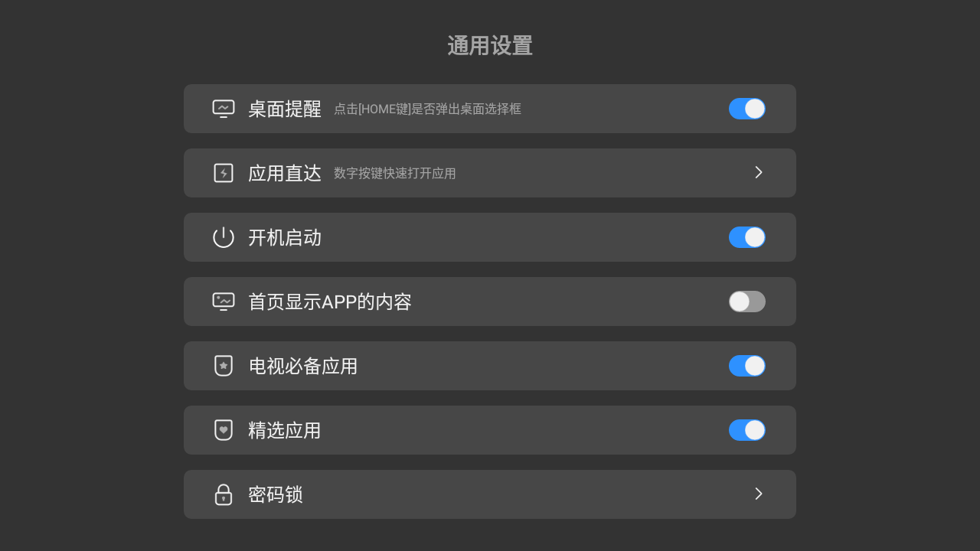
Task: Click the padlock icon for 密码锁
Action: click(224, 494)
